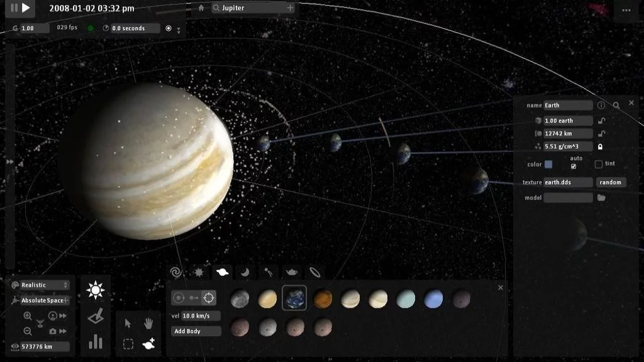Expand the left sidebar arrows
This screenshot has height=362, width=644.
[10, 162]
